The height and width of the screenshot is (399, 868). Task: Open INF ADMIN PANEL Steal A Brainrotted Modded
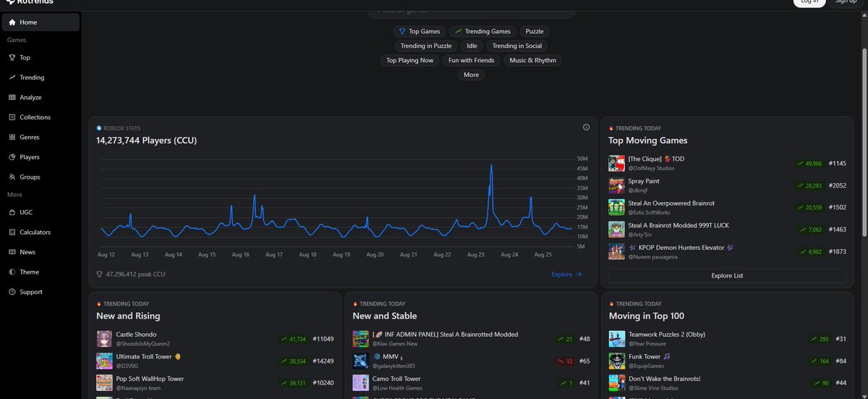pyautogui.click(x=445, y=335)
